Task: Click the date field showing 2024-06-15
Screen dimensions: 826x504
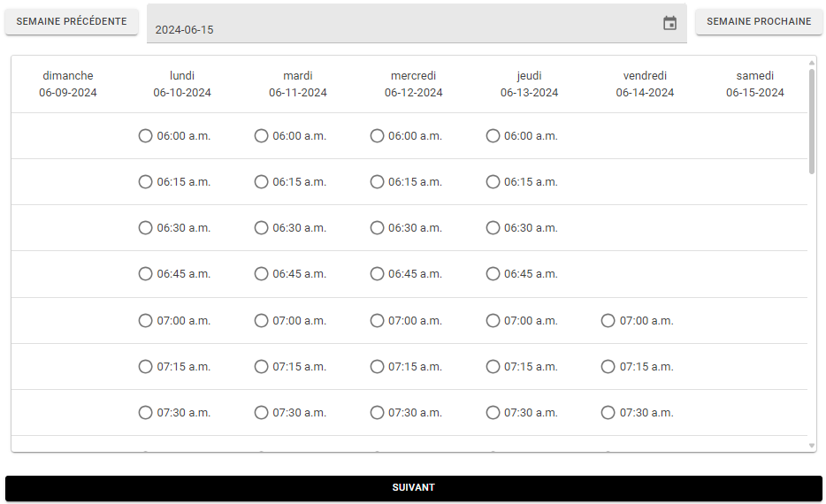Action: tap(417, 24)
